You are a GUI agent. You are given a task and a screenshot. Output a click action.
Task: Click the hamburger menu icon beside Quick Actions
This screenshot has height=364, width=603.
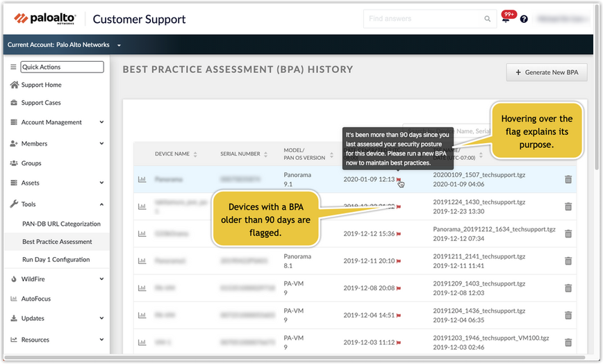pos(13,67)
